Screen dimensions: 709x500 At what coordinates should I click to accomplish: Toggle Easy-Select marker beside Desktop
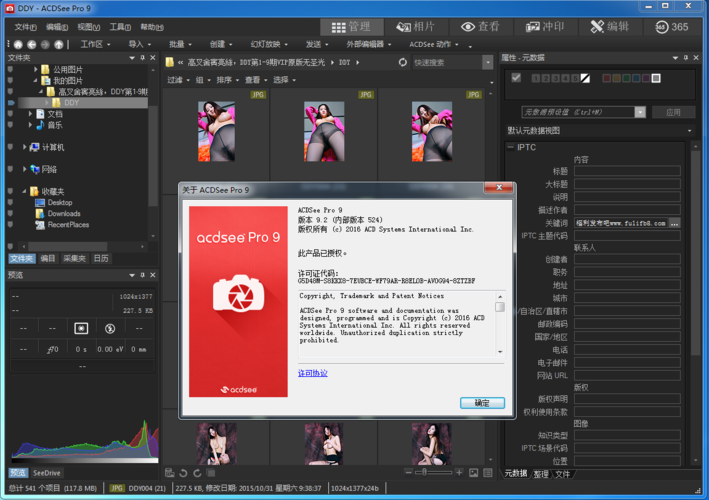pos(10,203)
